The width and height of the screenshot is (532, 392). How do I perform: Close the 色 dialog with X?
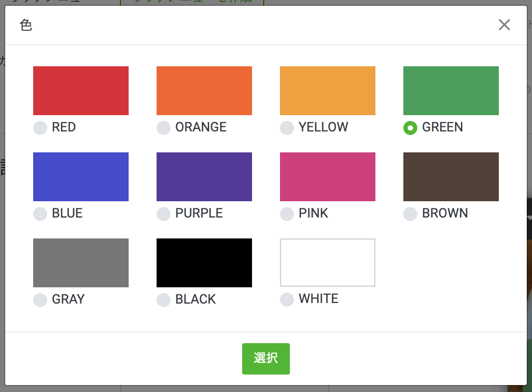tap(504, 24)
